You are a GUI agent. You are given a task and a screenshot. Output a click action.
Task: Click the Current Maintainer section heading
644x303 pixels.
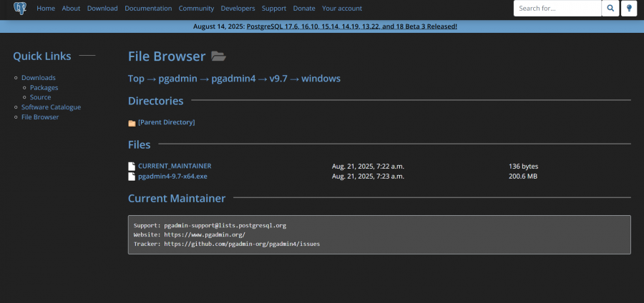click(x=177, y=199)
